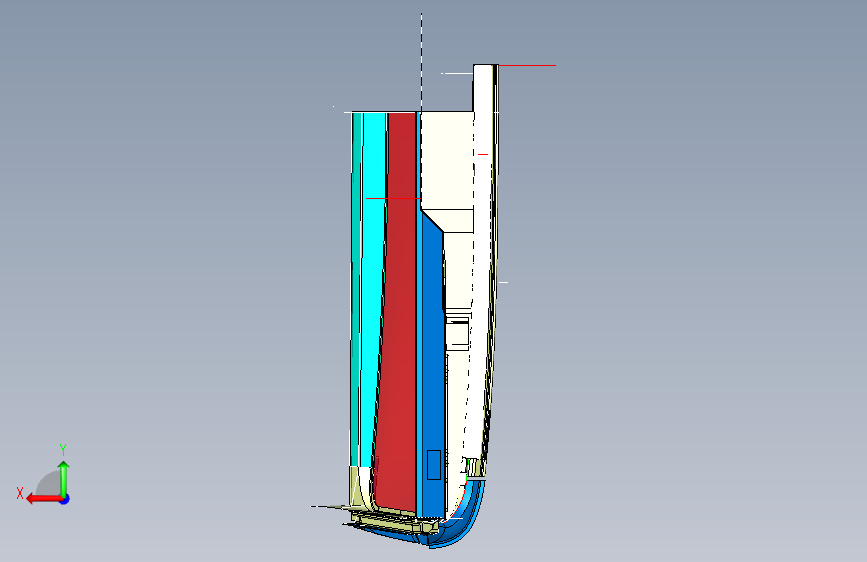Click the X label of coordinate triad

point(20,493)
